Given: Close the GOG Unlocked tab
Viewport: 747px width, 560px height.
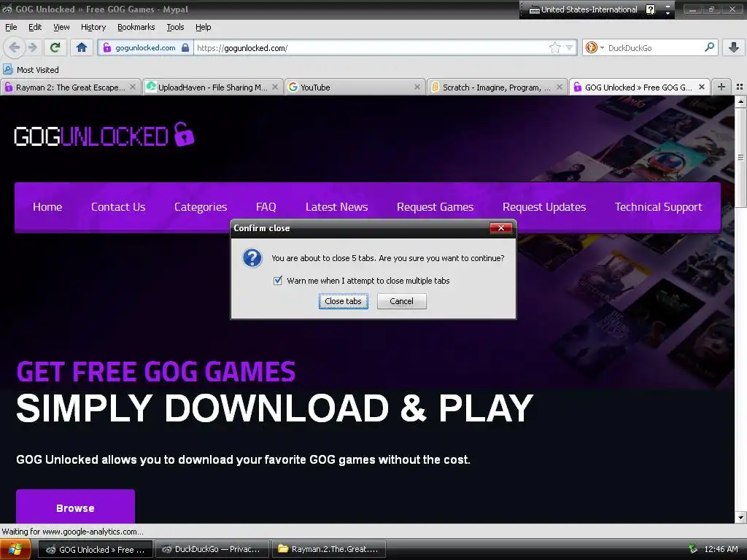Looking at the screenshot, I should 701,87.
